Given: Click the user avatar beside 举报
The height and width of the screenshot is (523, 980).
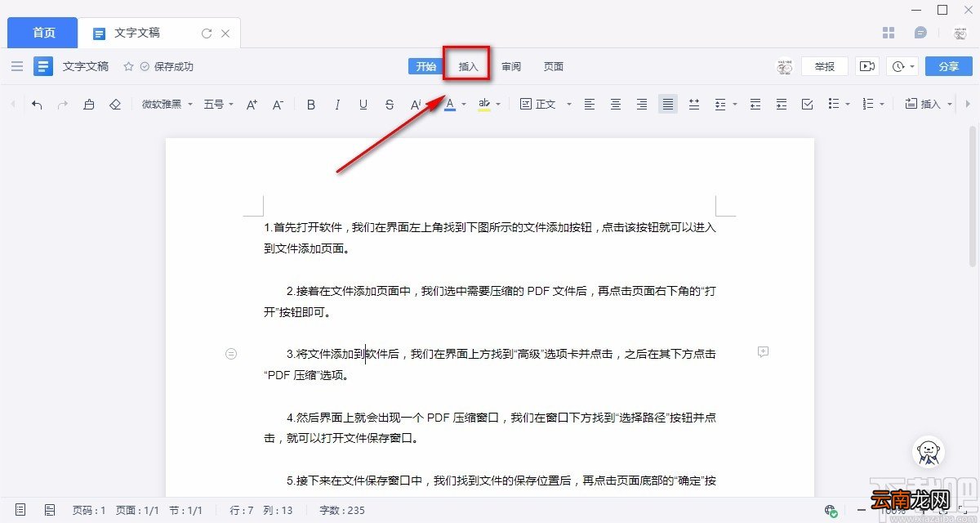Looking at the screenshot, I should (x=784, y=66).
